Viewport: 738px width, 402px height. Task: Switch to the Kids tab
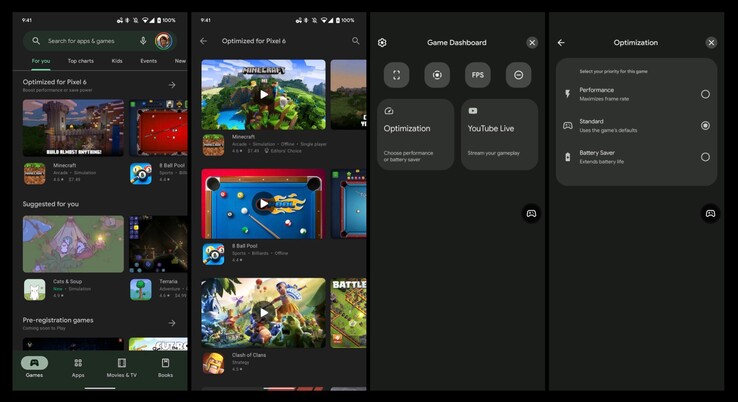(x=117, y=61)
